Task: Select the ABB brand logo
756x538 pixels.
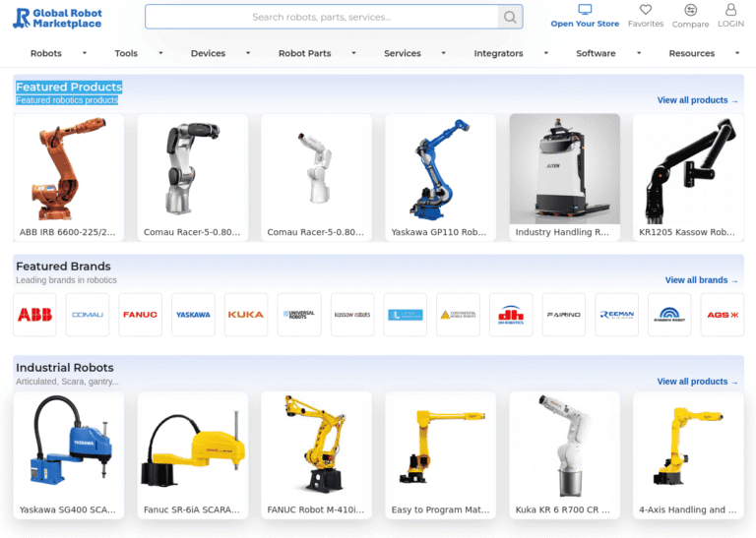Action: point(34,315)
